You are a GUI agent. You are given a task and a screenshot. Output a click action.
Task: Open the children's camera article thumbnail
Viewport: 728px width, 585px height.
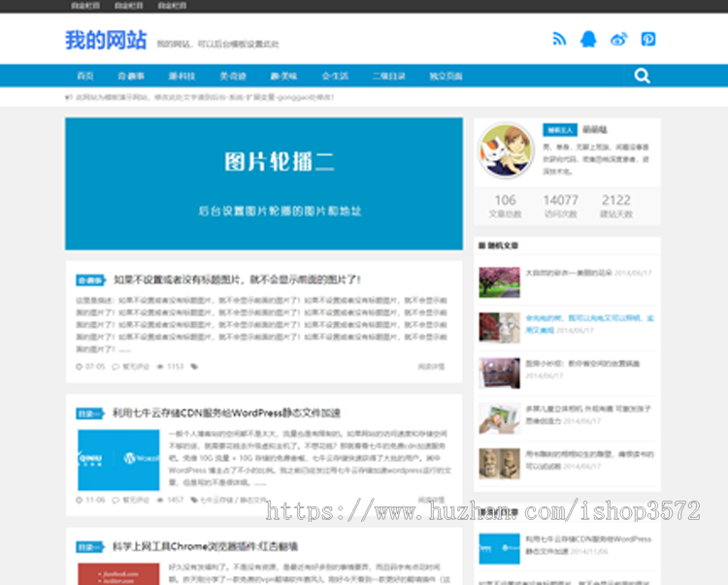tap(500, 418)
